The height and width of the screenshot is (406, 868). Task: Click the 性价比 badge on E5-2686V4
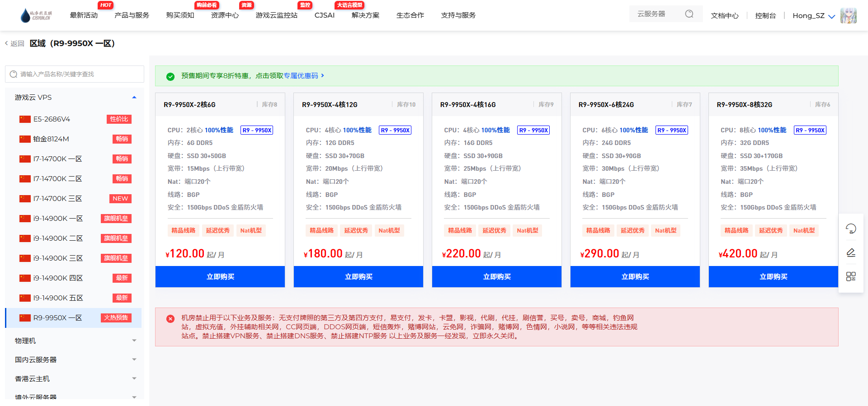[x=119, y=119]
